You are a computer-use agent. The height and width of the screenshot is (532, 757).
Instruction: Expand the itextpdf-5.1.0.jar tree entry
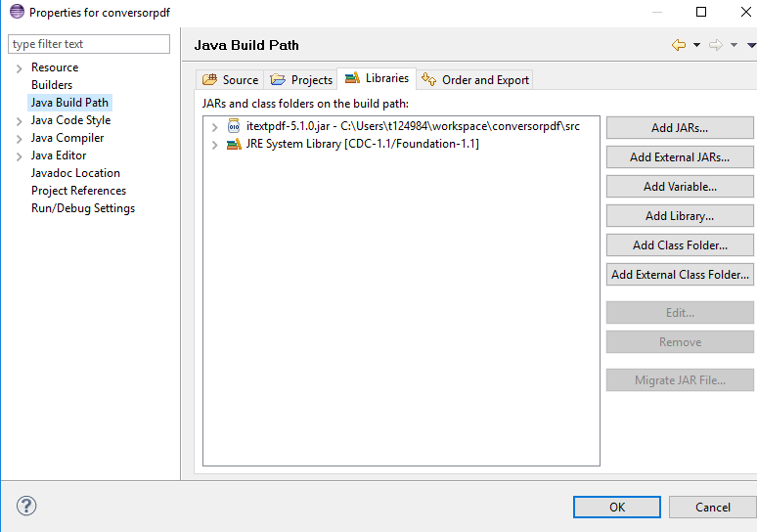[x=215, y=127]
